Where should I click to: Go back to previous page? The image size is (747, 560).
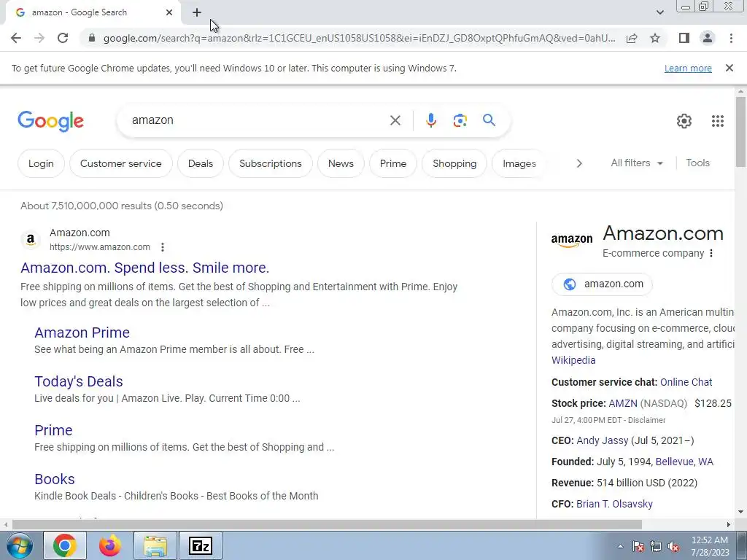(x=16, y=38)
